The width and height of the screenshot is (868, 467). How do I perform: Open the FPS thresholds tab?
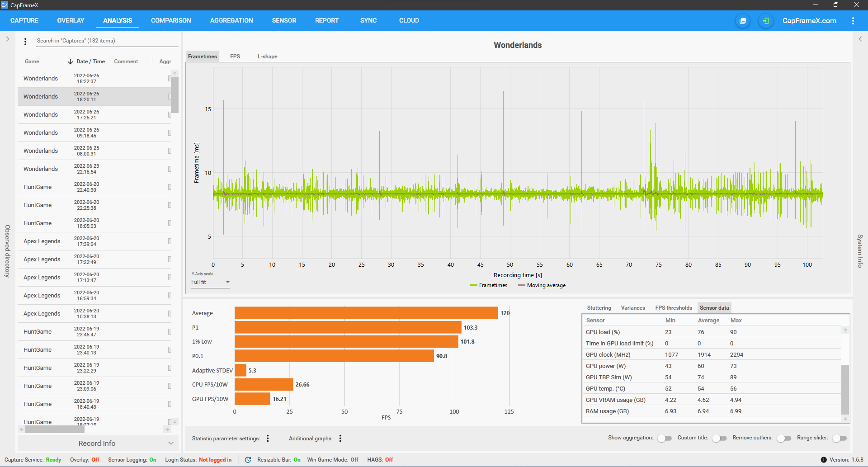[674, 308]
